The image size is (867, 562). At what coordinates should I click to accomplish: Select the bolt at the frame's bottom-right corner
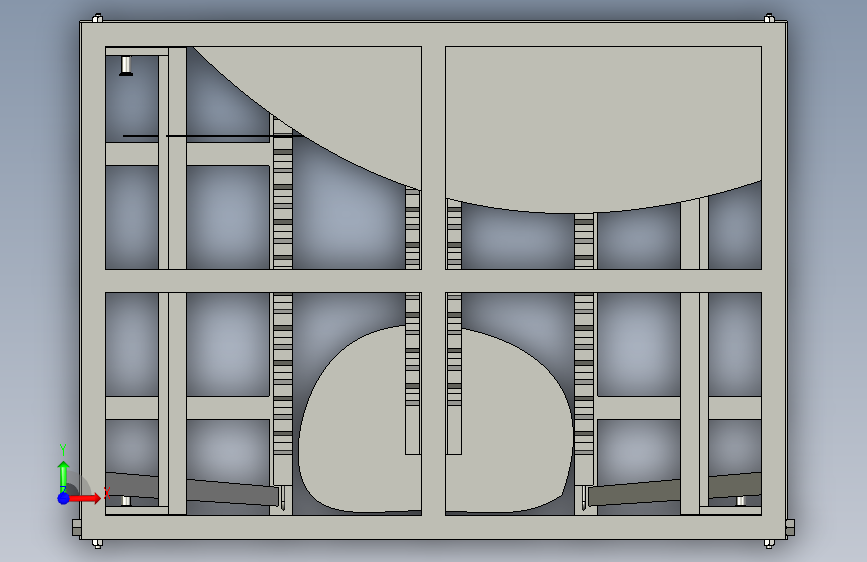click(x=769, y=544)
